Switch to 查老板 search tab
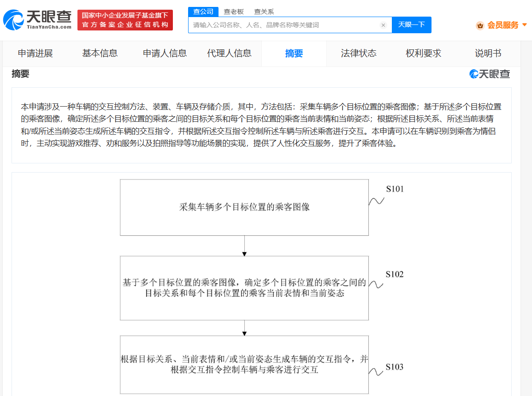 click(x=233, y=12)
